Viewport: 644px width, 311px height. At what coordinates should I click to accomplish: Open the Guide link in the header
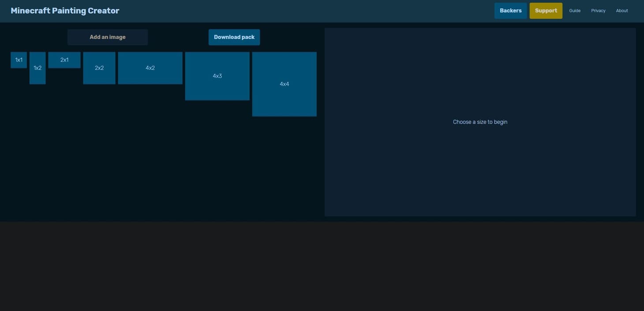pyautogui.click(x=575, y=11)
